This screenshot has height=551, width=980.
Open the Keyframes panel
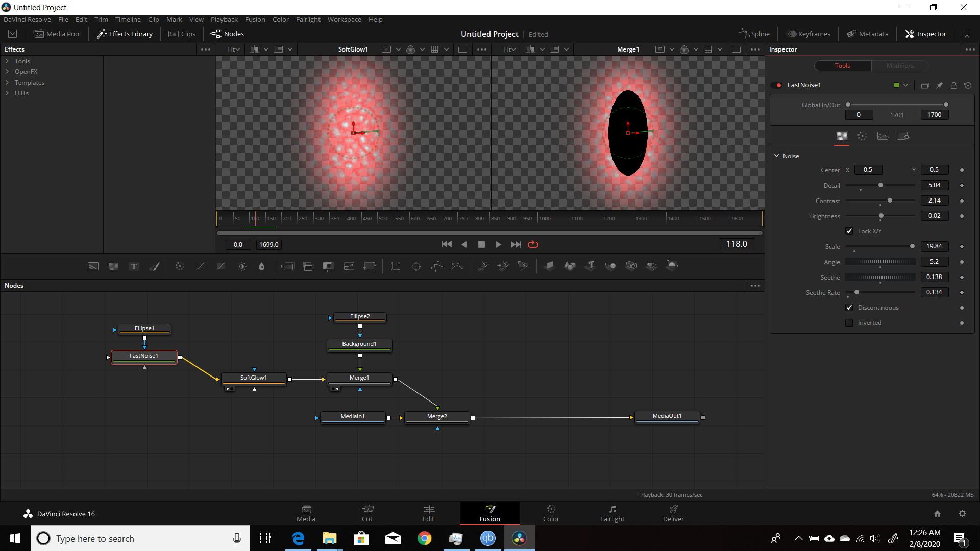point(808,34)
